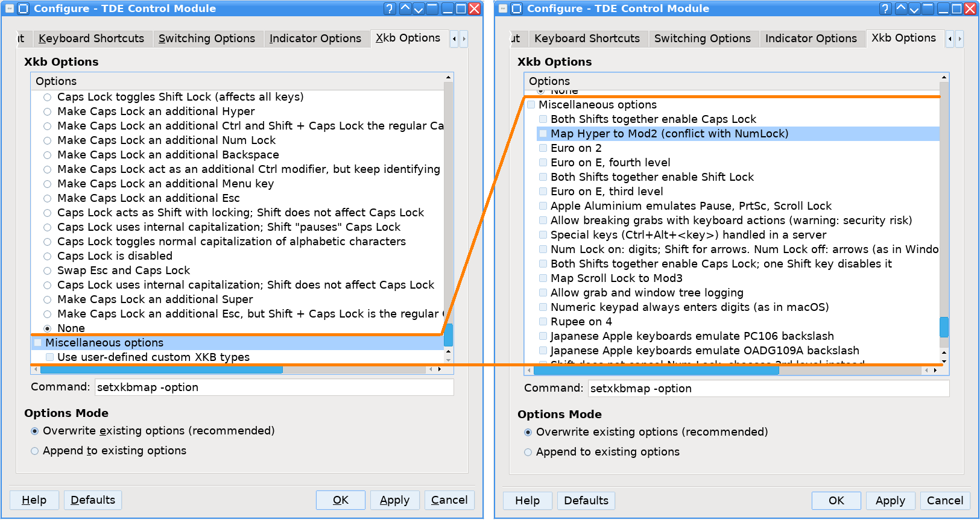
Task: Click the keep-above up-arrow icon in right title bar
Action: [900, 8]
